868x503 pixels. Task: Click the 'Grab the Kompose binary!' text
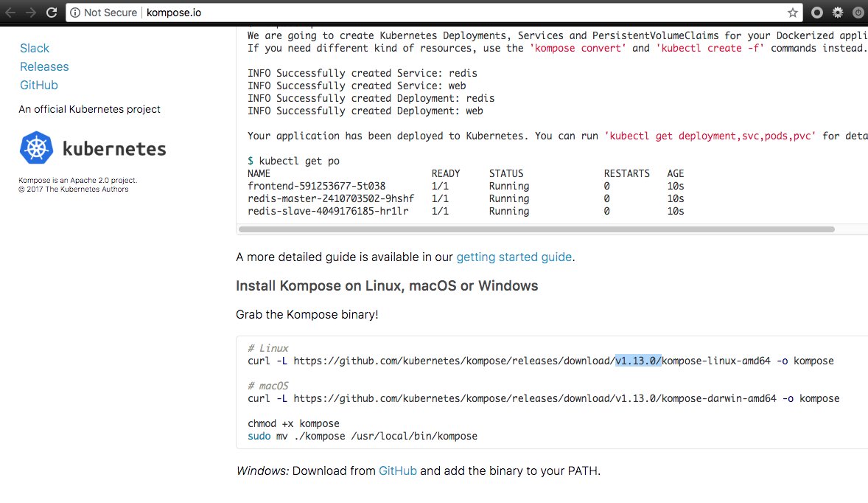coord(307,315)
